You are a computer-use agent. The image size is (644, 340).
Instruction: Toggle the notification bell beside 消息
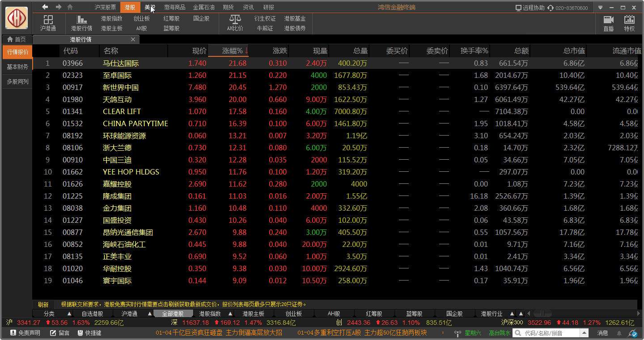pos(619,332)
